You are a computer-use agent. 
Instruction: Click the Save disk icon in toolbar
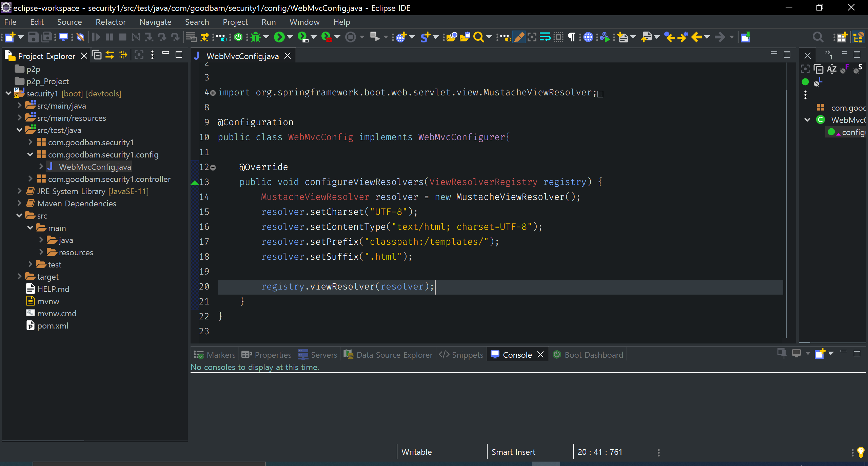click(x=33, y=37)
